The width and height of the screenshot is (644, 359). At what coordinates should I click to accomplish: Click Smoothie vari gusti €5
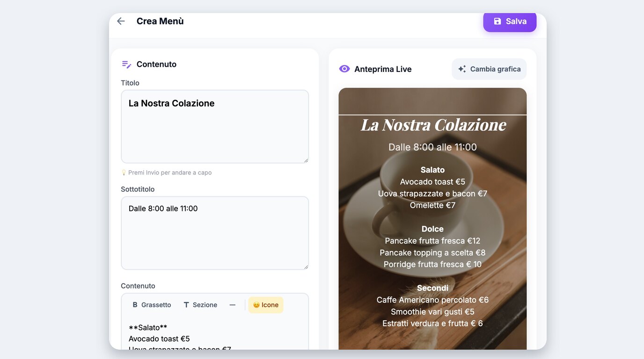(432, 311)
